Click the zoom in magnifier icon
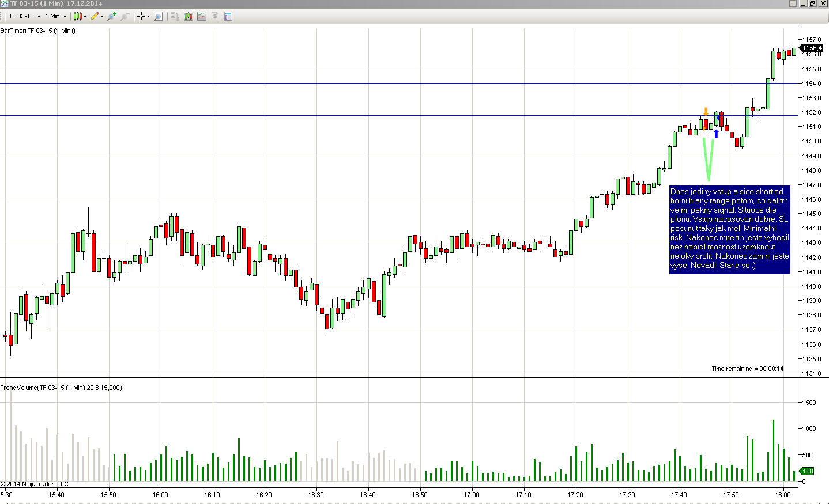829x504 pixels. click(112, 16)
